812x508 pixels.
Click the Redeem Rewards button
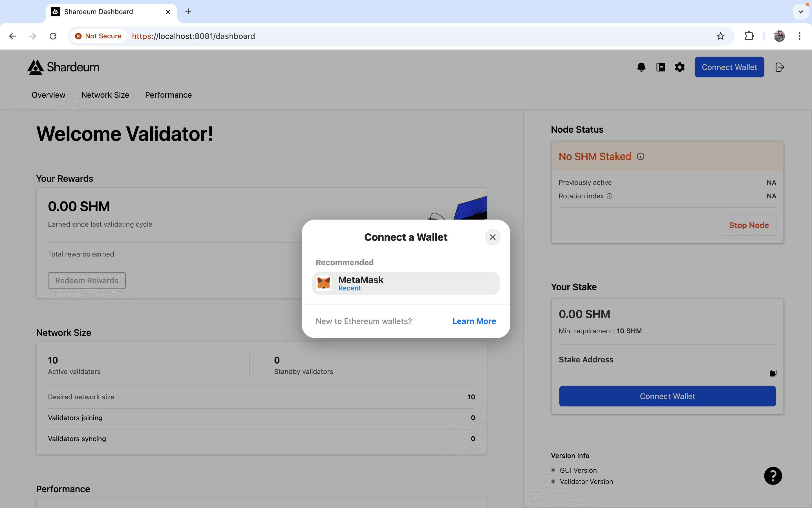87,281
